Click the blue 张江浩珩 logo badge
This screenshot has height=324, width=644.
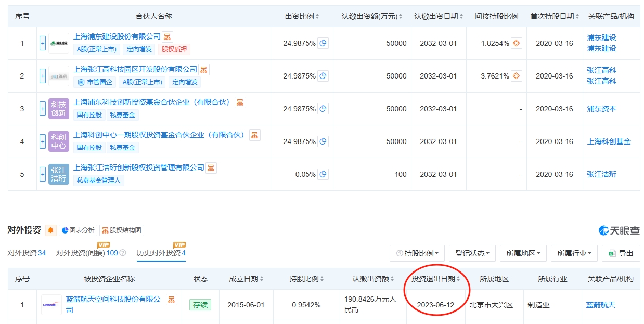59,174
